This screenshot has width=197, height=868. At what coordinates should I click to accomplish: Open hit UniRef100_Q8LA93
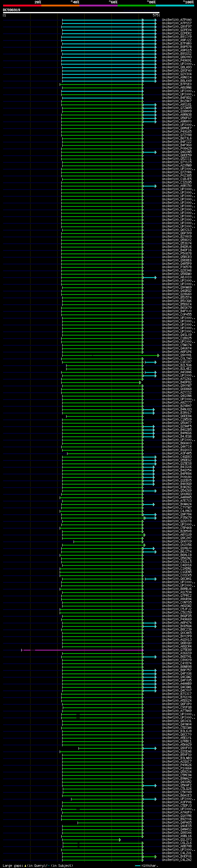177,67
